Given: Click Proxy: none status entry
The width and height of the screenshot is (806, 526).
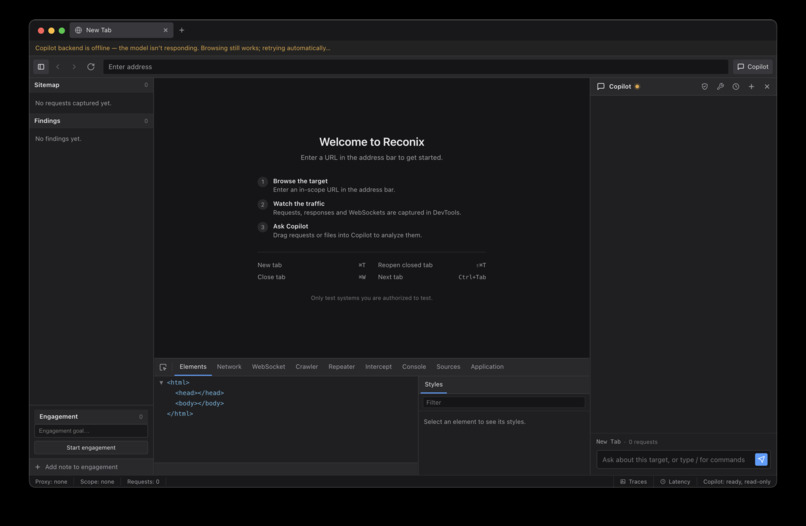Looking at the screenshot, I should (x=51, y=482).
